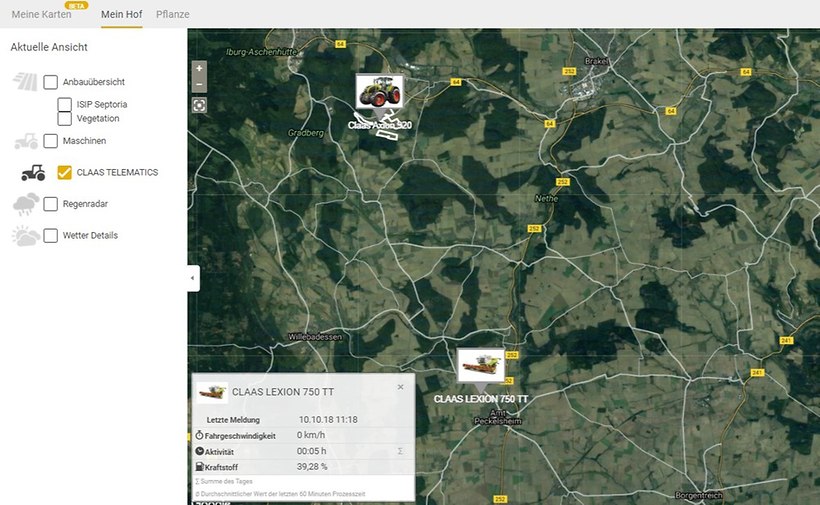Zoom out on the map
The height and width of the screenshot is (505, 820).
click(200, 85)
